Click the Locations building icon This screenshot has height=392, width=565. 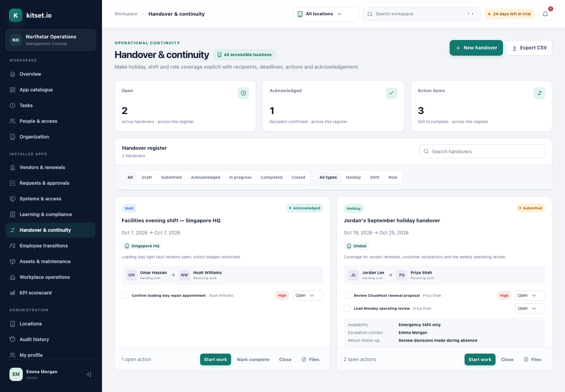point(13,324)
